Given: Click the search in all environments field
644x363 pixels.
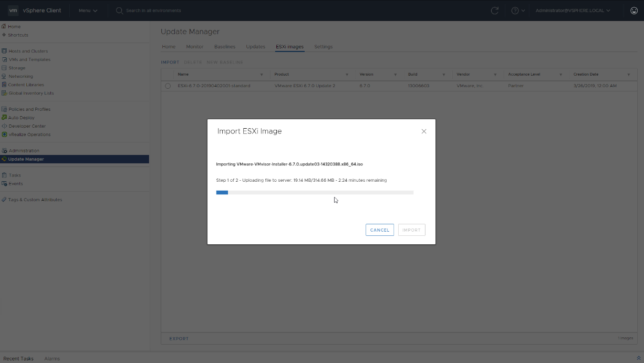Looking at the screenshot, I should (153, 11).
